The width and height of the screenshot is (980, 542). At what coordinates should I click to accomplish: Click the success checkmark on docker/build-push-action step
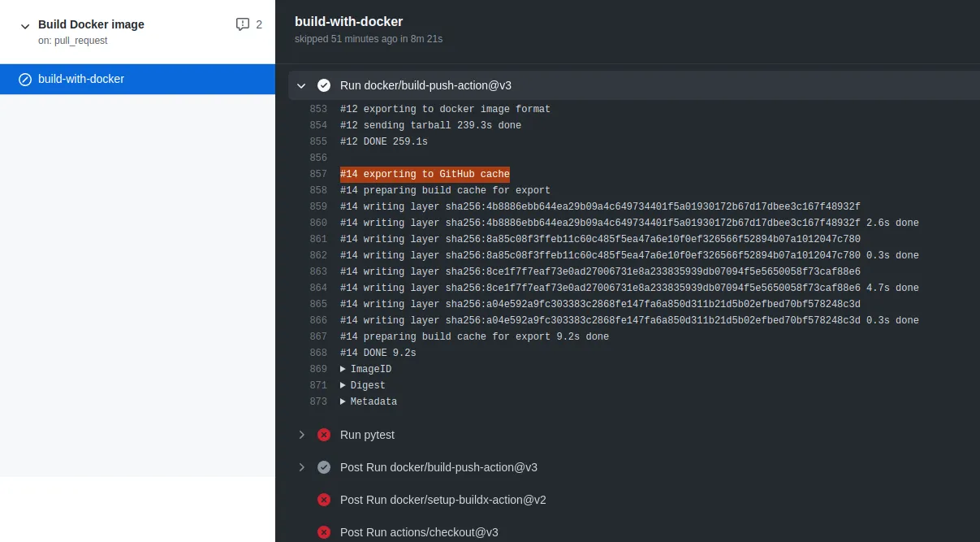[324, 85]
